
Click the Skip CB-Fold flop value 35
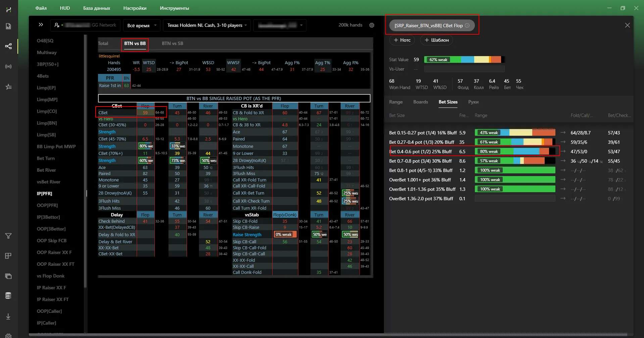coord(285,221)
